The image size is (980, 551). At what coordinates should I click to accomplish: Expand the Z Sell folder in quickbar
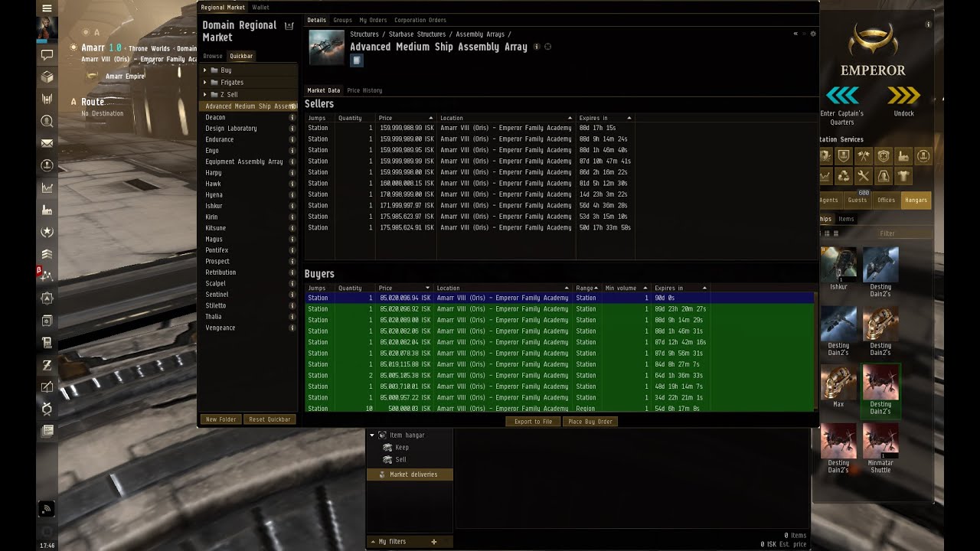(x=205, y=95)
